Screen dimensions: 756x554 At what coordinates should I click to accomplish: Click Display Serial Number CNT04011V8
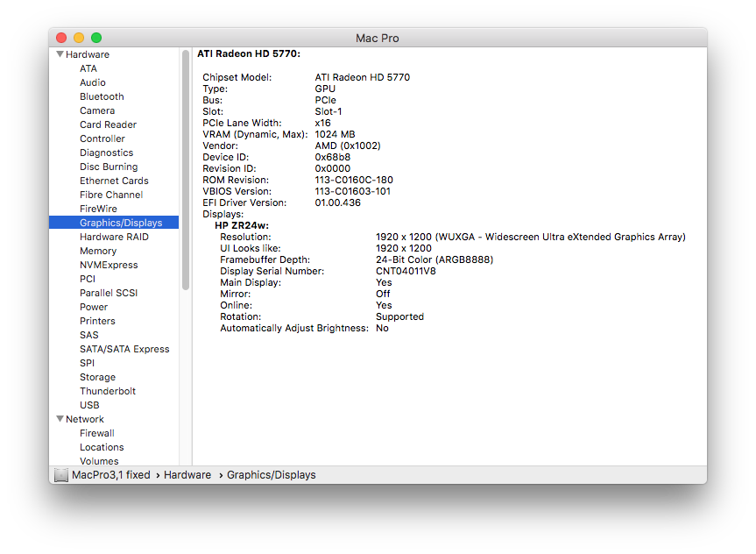pos(406,271)
